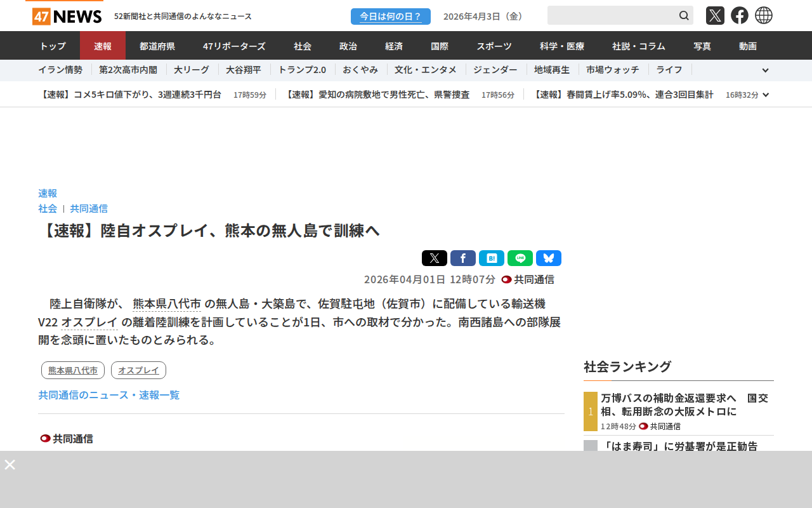Open 第2次高市内閣 topic
The image size is (812, 508).
(x=128, y=70)
